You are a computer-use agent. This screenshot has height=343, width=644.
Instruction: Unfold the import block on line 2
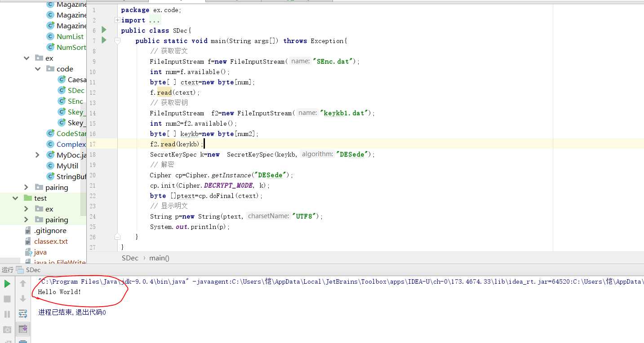(x=117, y=20)
